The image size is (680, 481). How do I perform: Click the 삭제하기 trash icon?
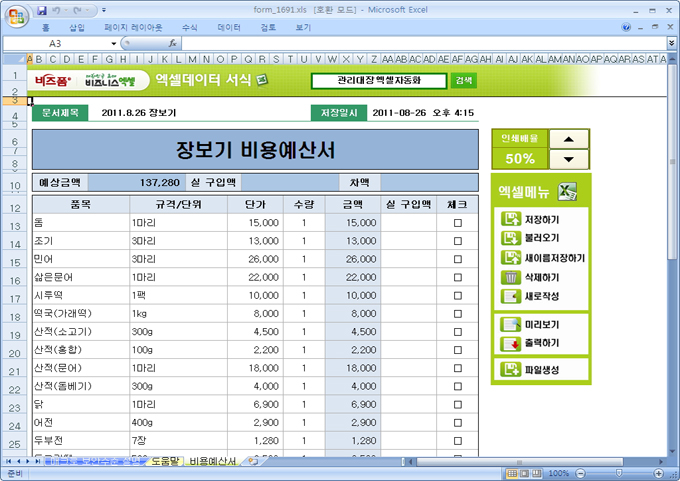point(511,277)
